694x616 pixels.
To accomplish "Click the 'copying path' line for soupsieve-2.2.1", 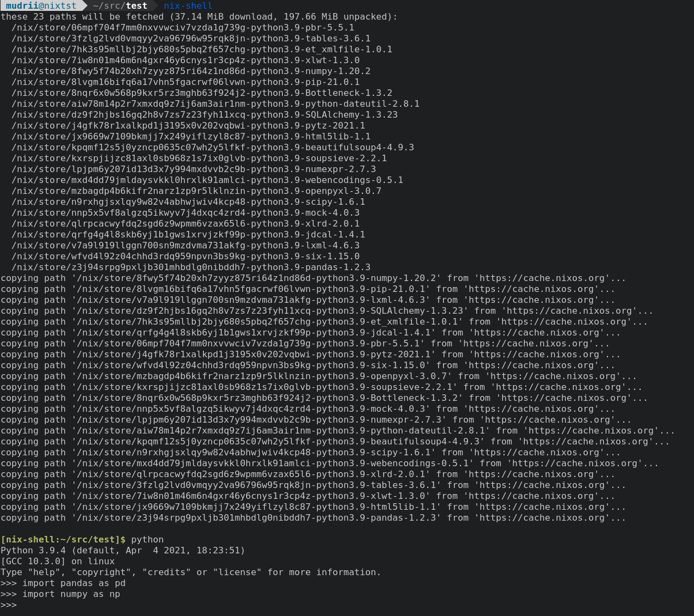I will point(322,387).
